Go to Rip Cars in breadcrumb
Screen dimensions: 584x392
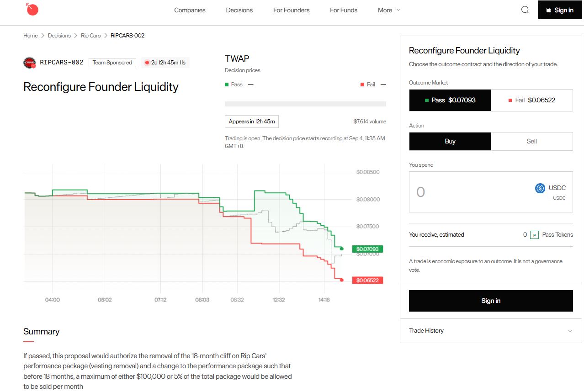point(90,36)
